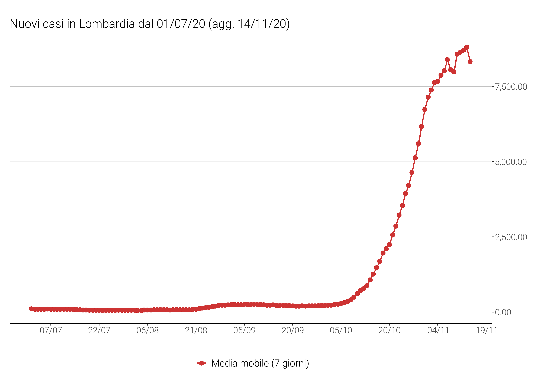Click the 0.00 y-axis label

click(x=503, y=312)
